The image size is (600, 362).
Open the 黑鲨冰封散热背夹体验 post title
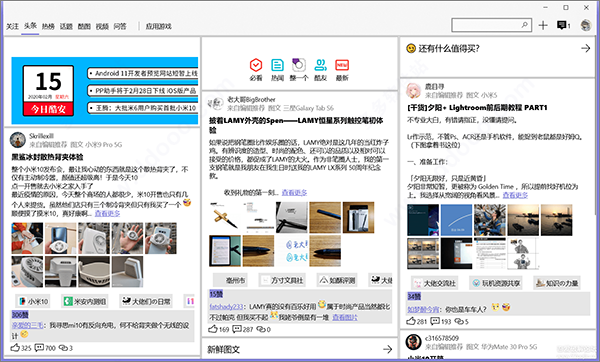coord(47,157)
